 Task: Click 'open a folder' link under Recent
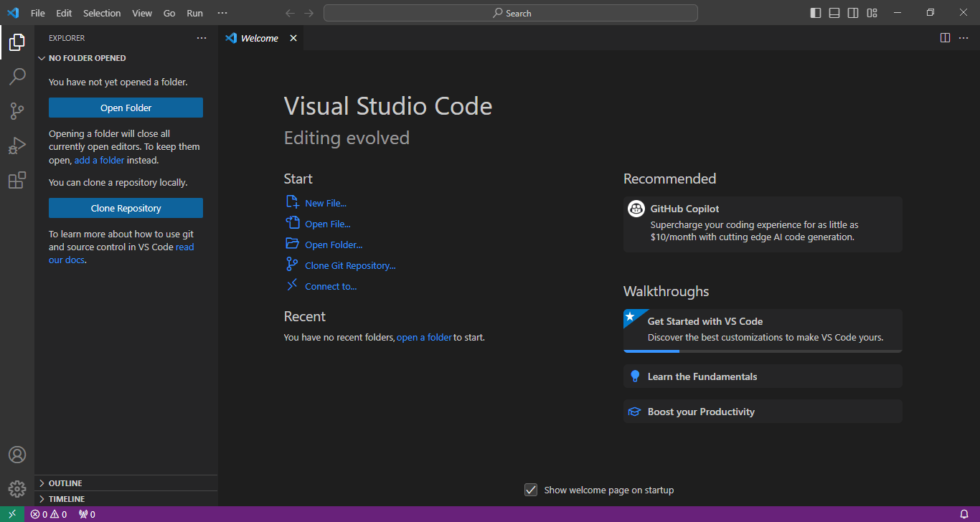coord(424,337)
